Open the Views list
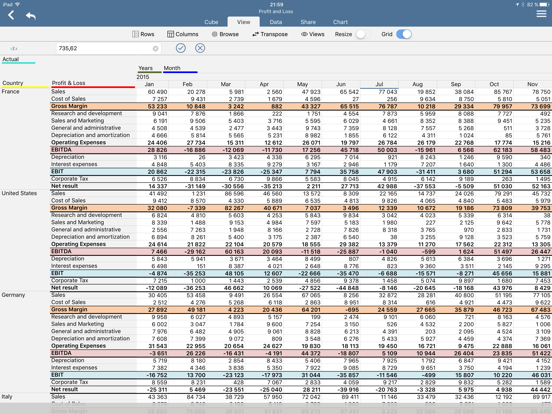 313,34
